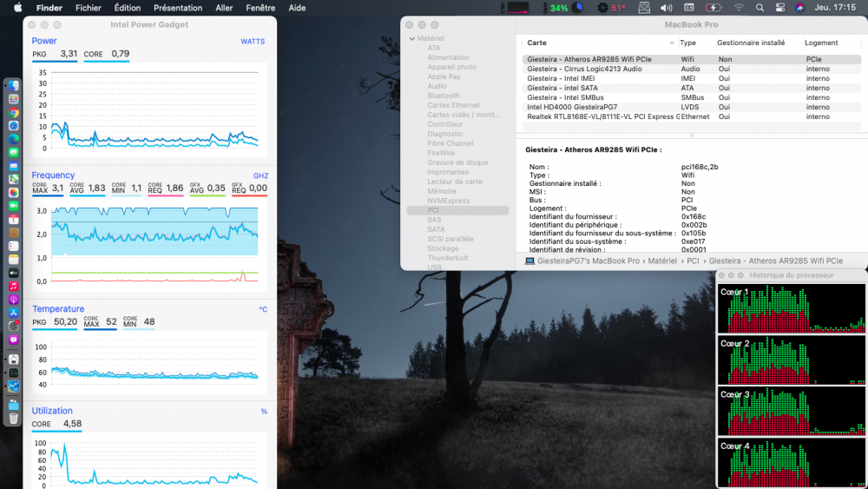Open System Preferences in the Dock
The height and width of the screenshot is (489, 868).
(13, 327)
